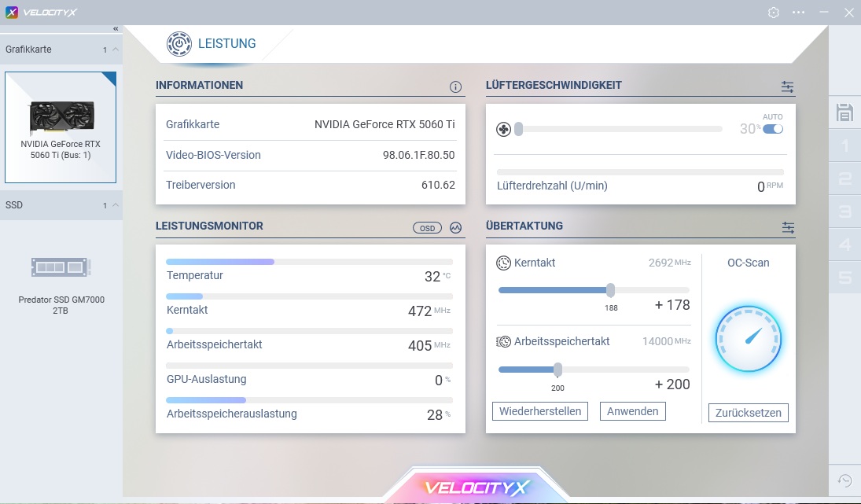Click the Temperatur reading 32 °C
This screenshot has width=861, height=504.
point(437,276)
